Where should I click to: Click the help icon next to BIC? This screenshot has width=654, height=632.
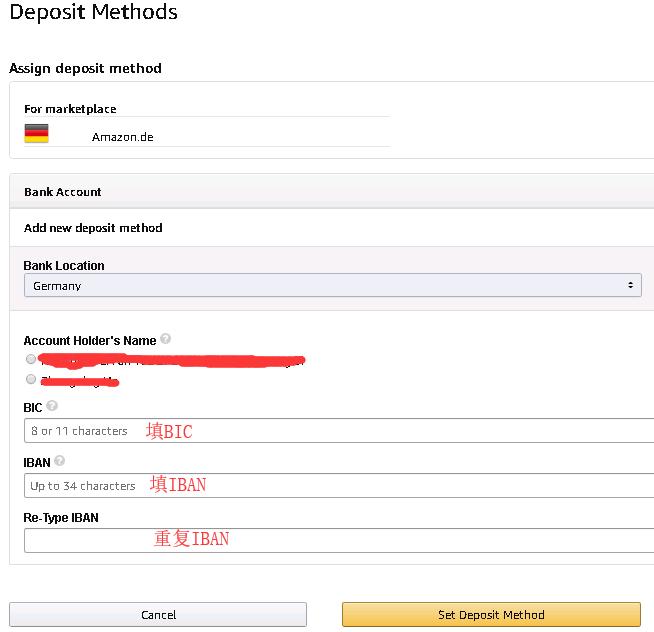(x=52, y=406)
